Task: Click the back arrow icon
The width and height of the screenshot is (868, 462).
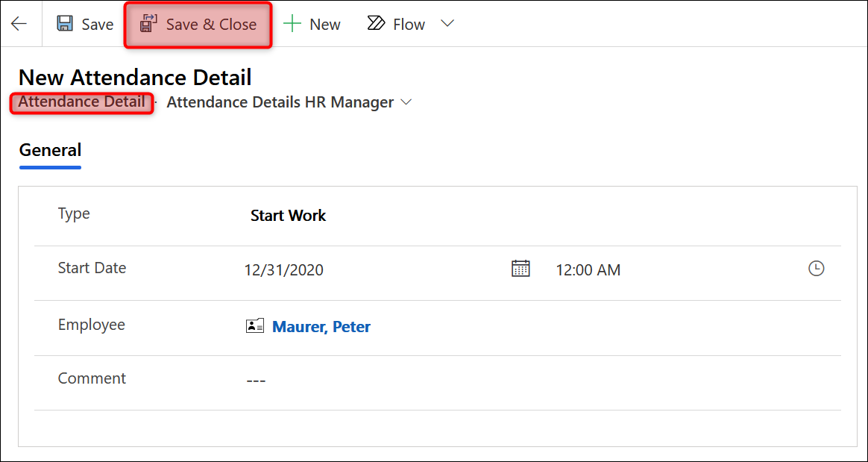Action: (19, 24)
